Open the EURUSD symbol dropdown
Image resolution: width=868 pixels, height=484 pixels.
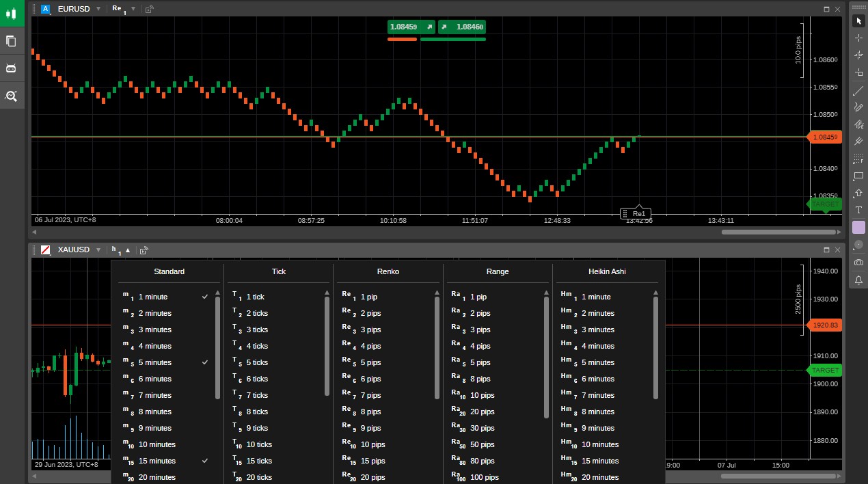coord(98,9)
